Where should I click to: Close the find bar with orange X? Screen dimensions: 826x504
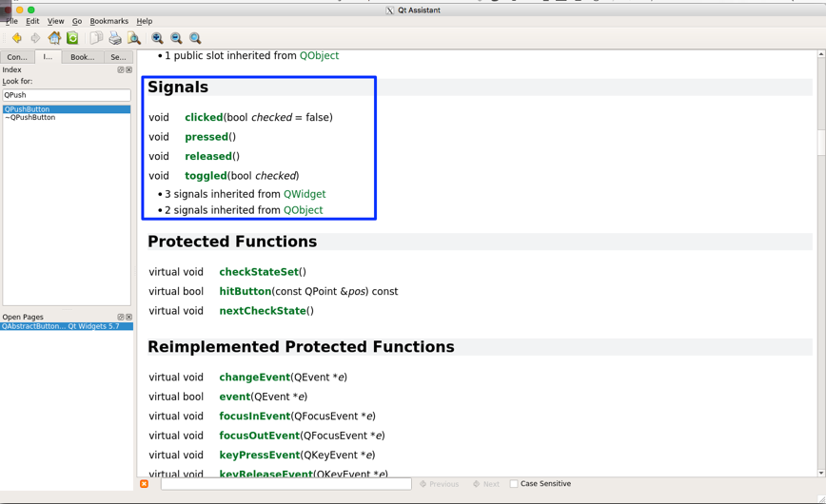(x=145, y=484)
